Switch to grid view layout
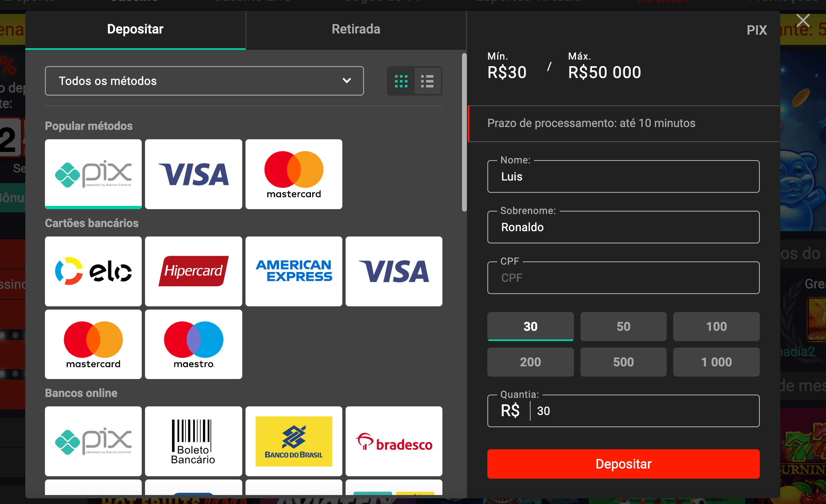The image size is (826, 504). 401,81
